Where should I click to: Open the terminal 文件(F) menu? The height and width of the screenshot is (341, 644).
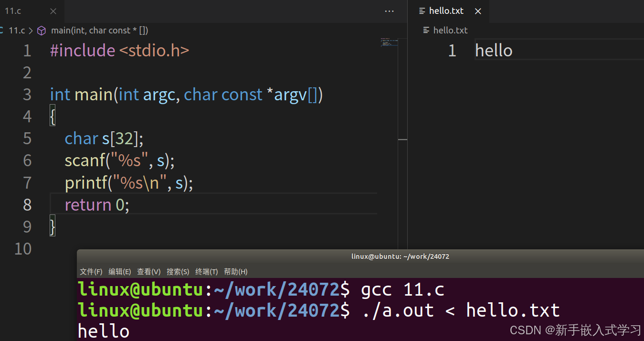click(x=91, y=272)
